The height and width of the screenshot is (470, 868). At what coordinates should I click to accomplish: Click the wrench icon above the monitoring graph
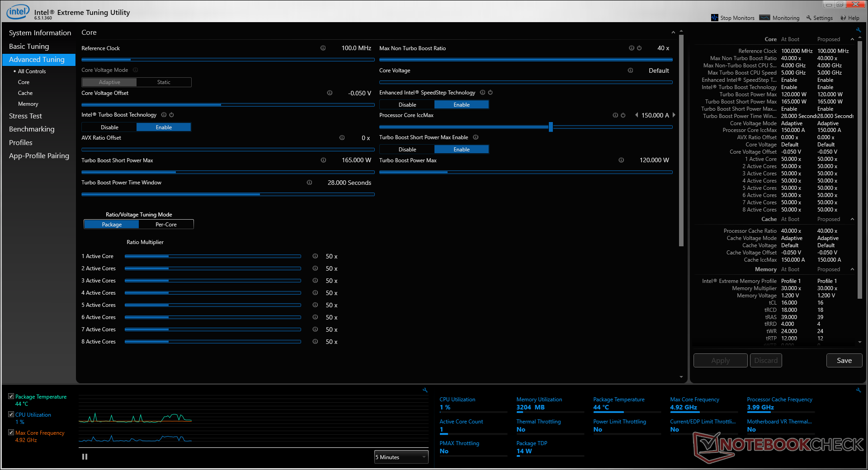(425, 390)
